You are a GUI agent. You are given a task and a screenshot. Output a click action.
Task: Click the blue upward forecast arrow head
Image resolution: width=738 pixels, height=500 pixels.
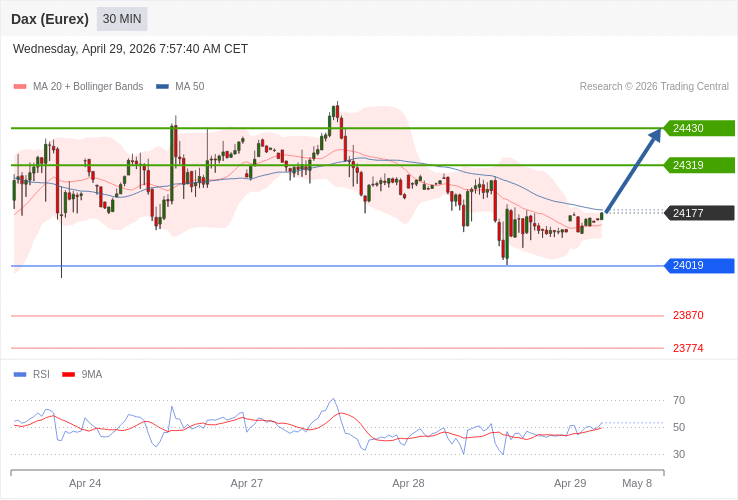pyautogui.click(x=655, y=135)
